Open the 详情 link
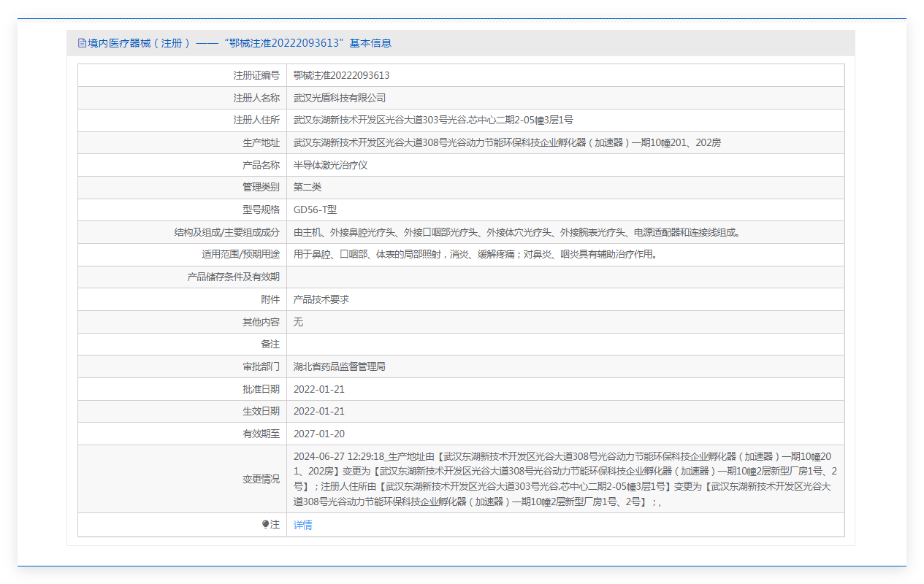The image size is (924, 584). (302, 525)
